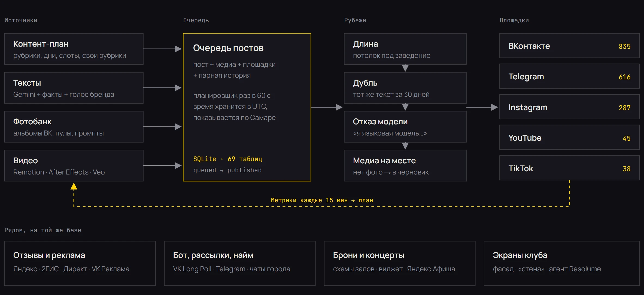Open the Фотобанк source card
This screenshot has height=295, width=644.
(x=74, y=127)
